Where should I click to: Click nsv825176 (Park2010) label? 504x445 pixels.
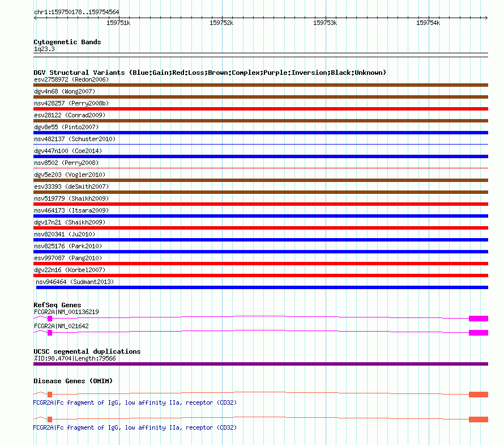pos(68,246)
